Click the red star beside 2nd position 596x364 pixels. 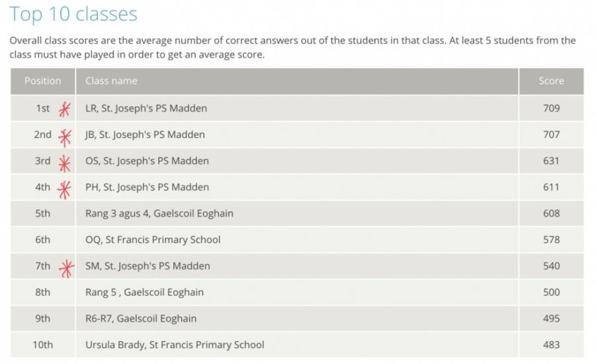click(x=64, y=137)
